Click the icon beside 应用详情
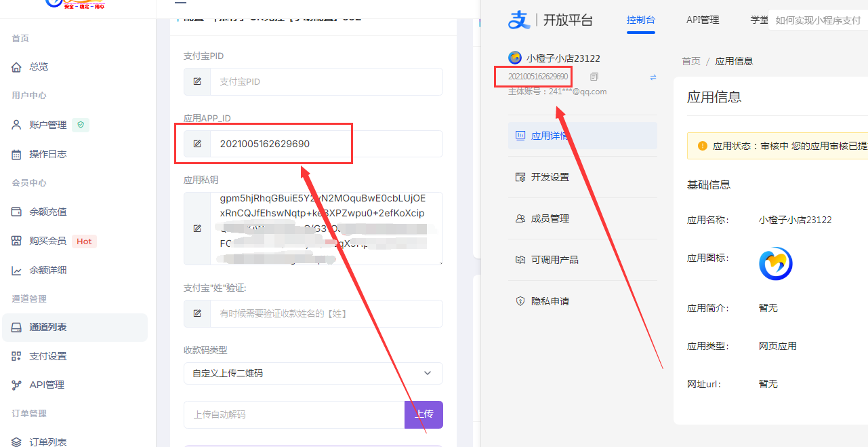 click(x=520, y=136)
